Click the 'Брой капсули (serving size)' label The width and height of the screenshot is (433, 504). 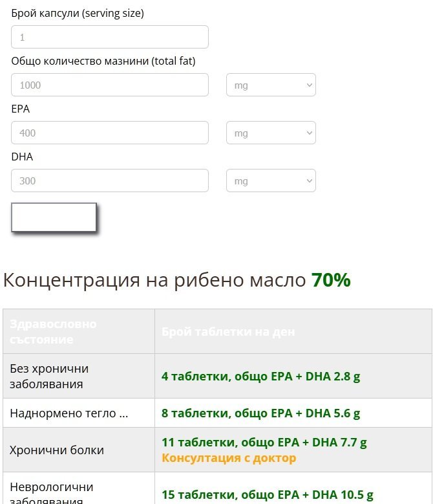(78, 13)
